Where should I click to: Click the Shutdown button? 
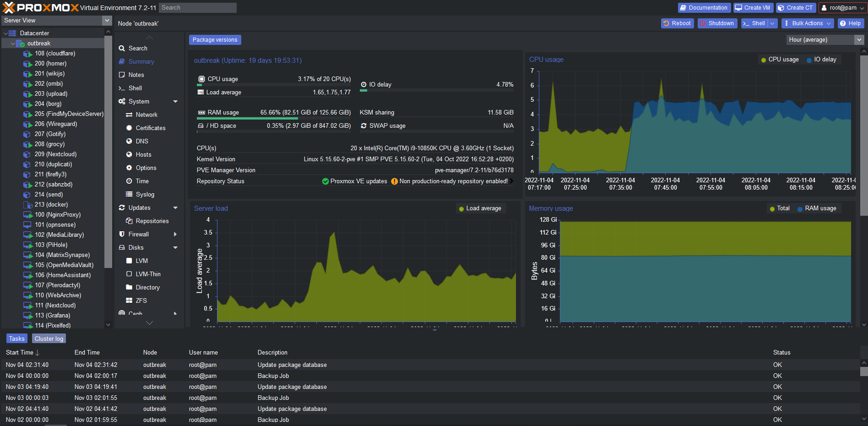coord(717,23)
